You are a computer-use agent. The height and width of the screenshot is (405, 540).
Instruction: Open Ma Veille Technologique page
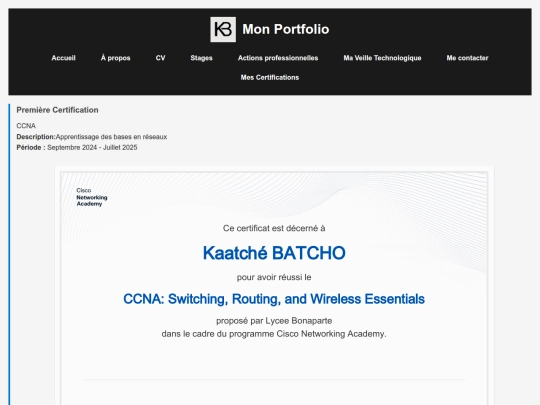[382, 58]
